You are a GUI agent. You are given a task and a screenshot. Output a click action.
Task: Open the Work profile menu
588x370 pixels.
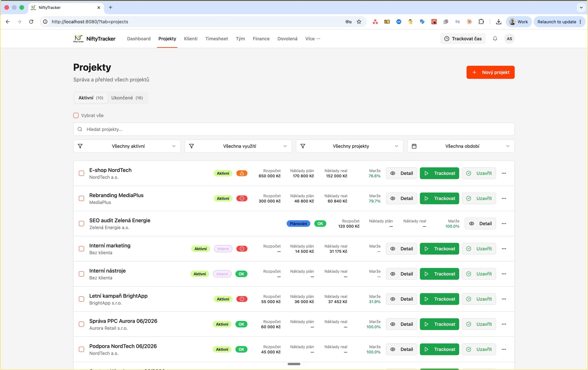point(519,22)
